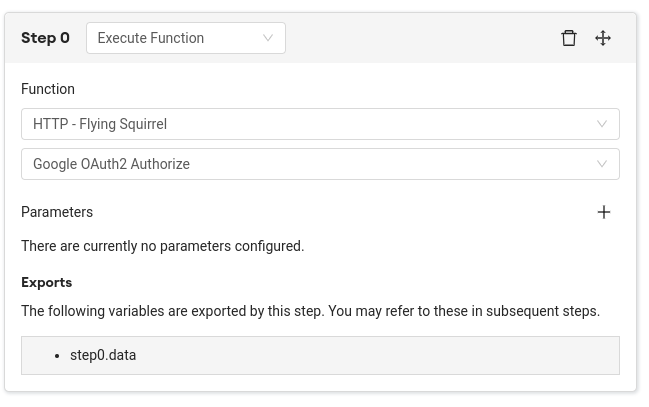Screen dimensions: 649x407
Task: Click the no parameters configured message
Action: 162,246
